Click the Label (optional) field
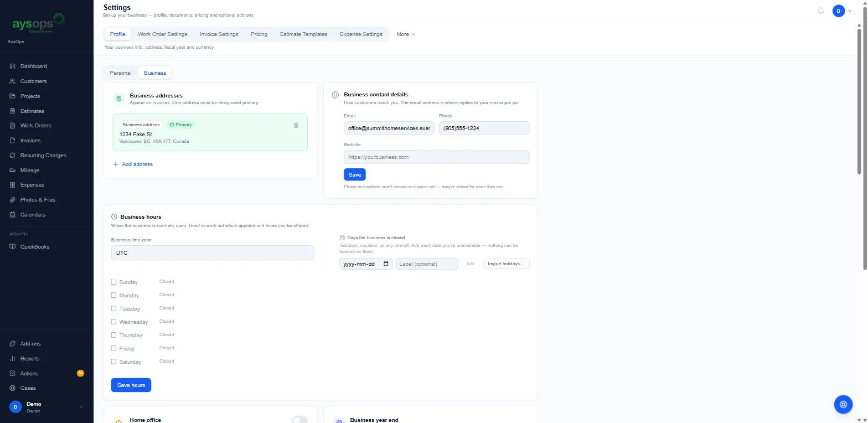868x423 pixels. pos(427,264)
